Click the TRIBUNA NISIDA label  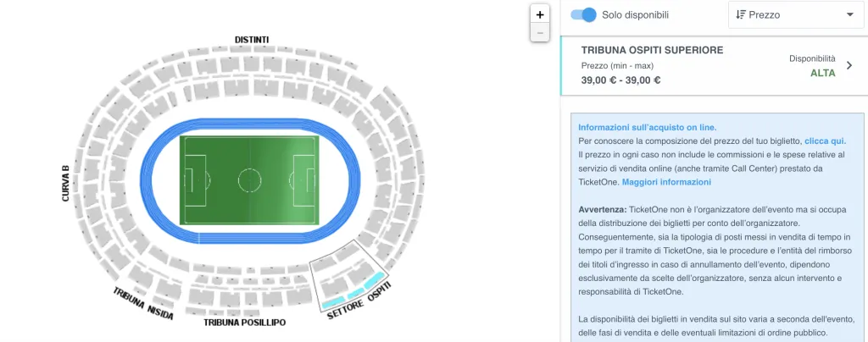click(x=143, y=303)
